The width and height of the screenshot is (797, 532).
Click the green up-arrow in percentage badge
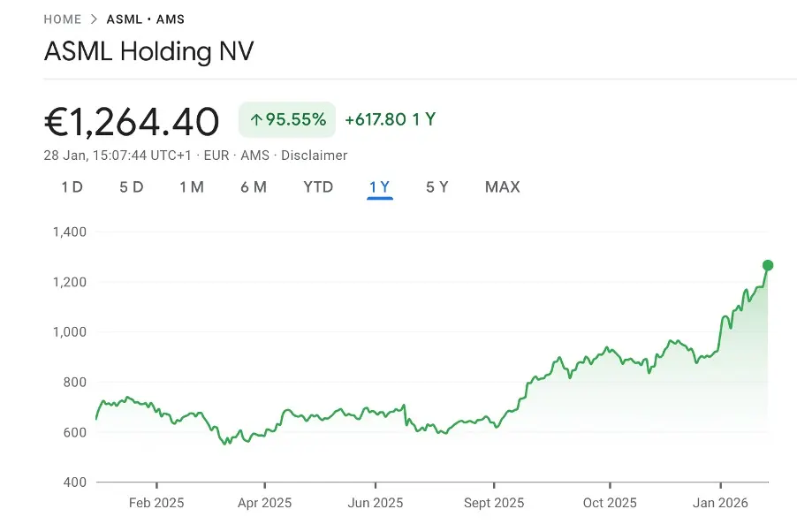(x=256, y=119)
